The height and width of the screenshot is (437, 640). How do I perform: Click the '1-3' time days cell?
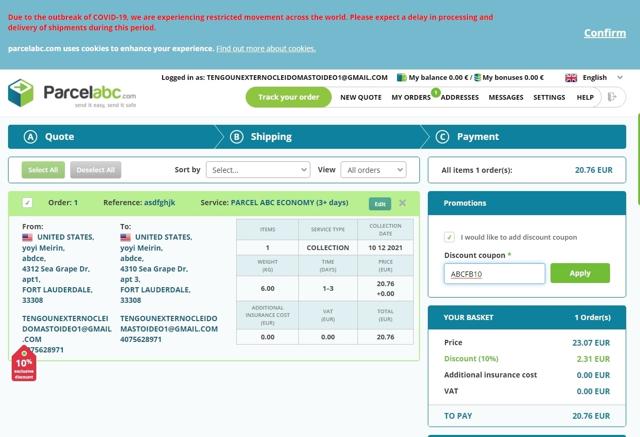(328, 288)
